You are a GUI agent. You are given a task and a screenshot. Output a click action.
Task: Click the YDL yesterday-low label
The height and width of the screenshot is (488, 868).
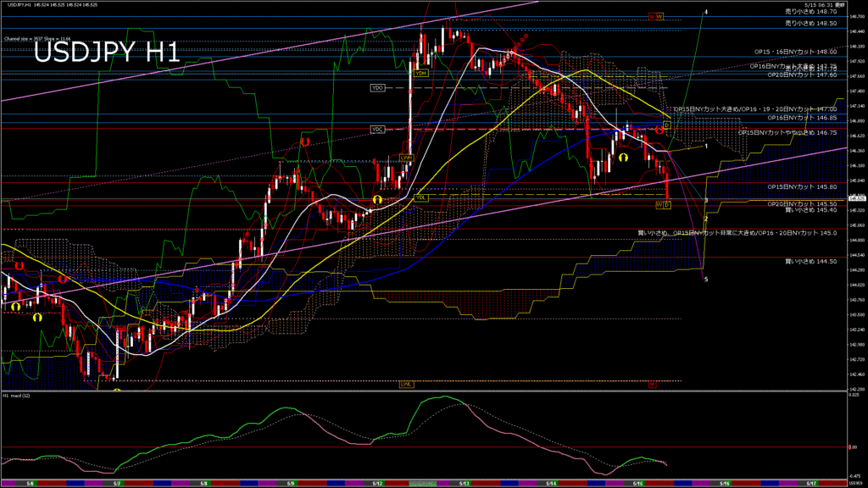tap(421, 197)
